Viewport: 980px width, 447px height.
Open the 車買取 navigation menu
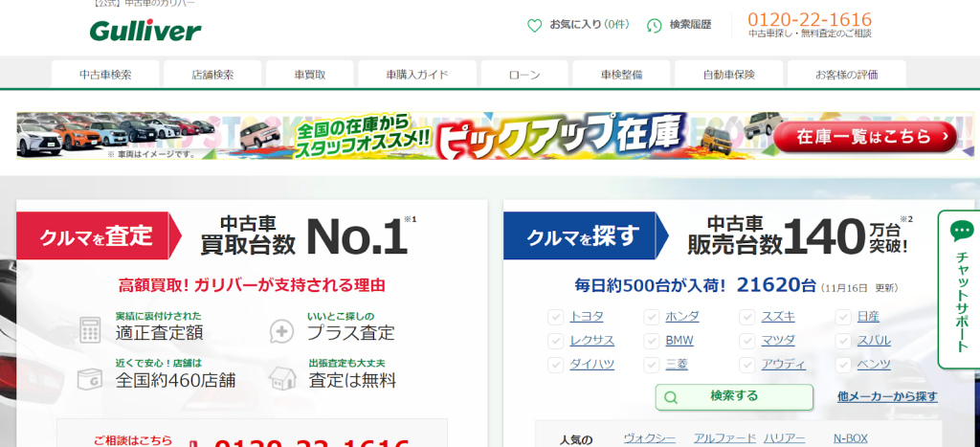[310, 74]
